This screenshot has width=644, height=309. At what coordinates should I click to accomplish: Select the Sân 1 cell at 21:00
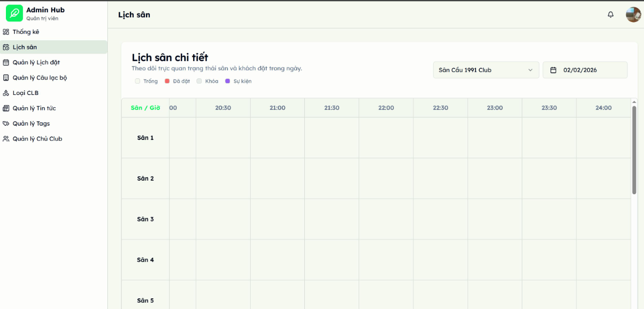coord(277,137)
